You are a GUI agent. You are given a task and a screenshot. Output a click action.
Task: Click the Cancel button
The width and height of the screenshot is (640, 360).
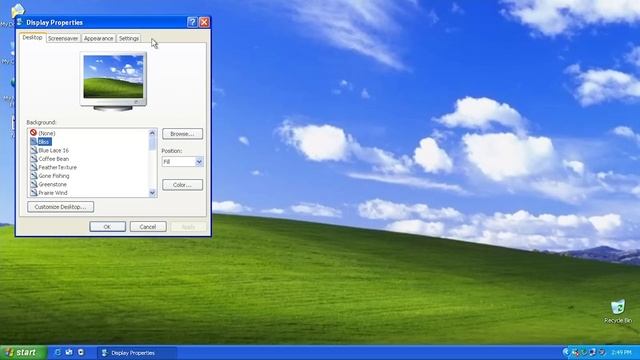(148, 227)
